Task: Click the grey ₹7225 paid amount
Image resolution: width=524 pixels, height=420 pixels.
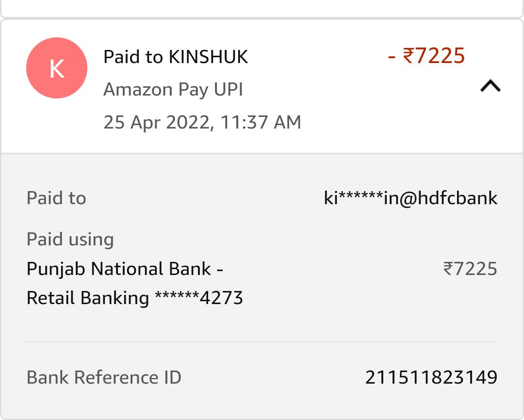Action: 470,269
